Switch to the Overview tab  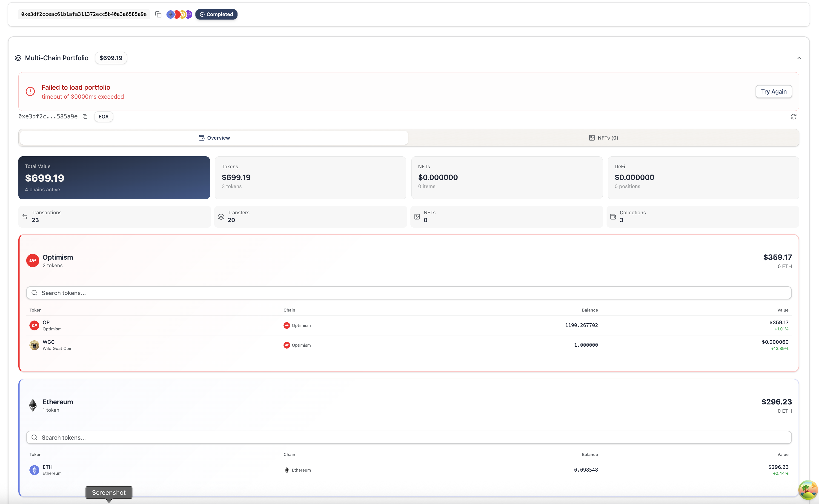[x=214, y=138]
